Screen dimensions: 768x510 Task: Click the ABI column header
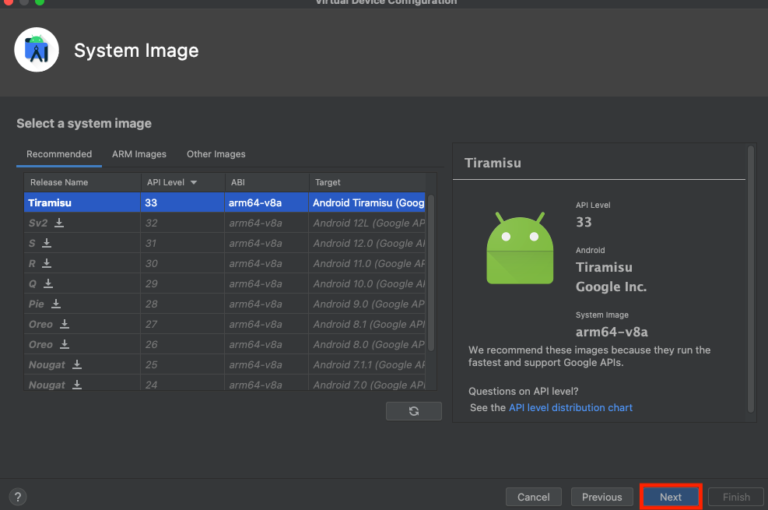tap(267, 182)
